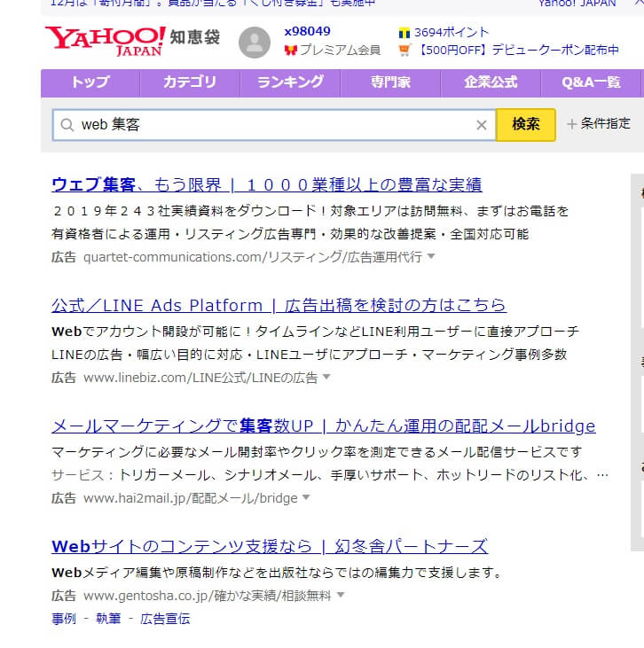Open メールマーケティングで集客数UP ad link
644x648 pixels.
(324, 425)
